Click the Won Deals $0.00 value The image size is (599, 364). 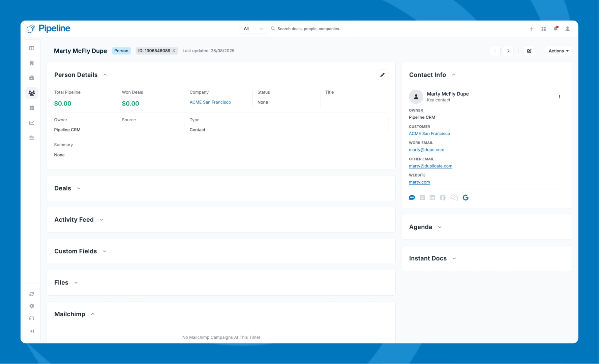tap(130, 104)
